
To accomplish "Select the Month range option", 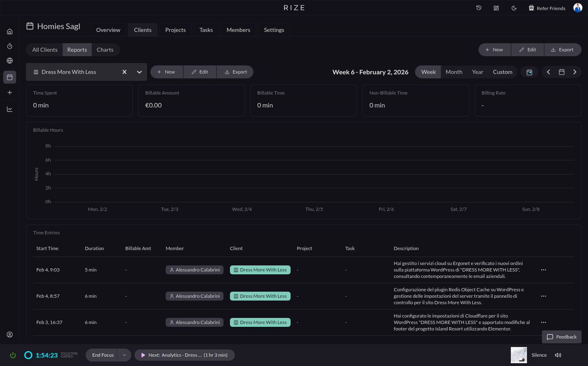I will coord(454,72).
